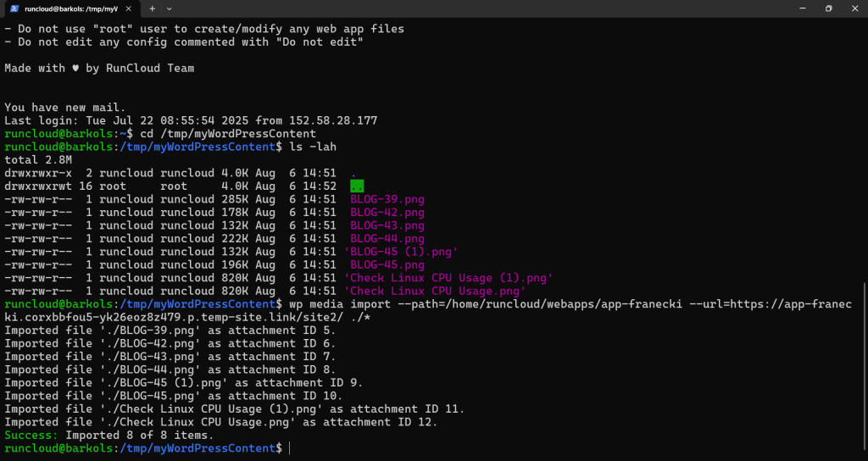Click the vertical scrollbar thumb
The height and width of the screenshot is (461, 868).
coord(864,364)
